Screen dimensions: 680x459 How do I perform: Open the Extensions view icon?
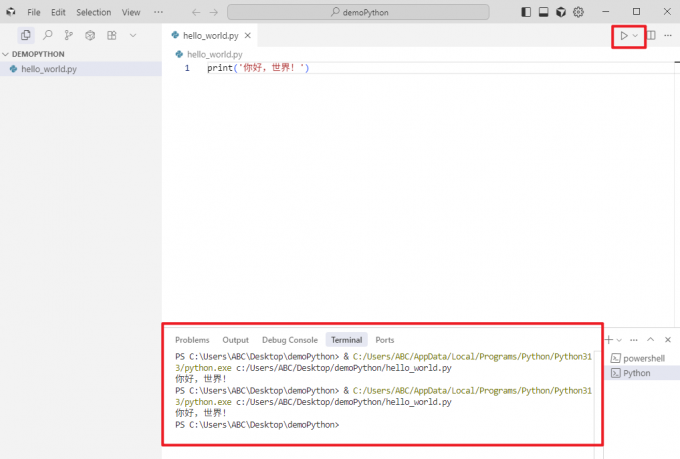(x=112, y=35)
